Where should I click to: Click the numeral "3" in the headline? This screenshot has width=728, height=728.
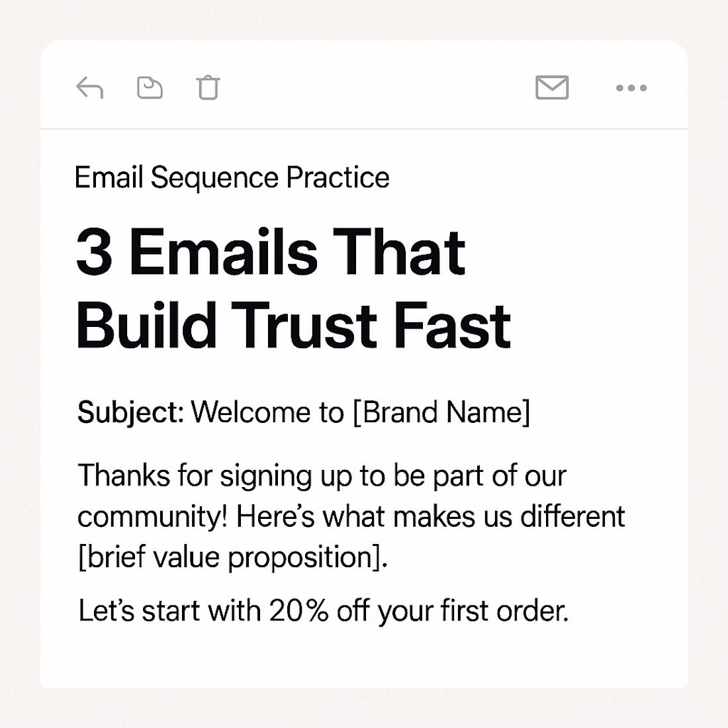(94, 252)
